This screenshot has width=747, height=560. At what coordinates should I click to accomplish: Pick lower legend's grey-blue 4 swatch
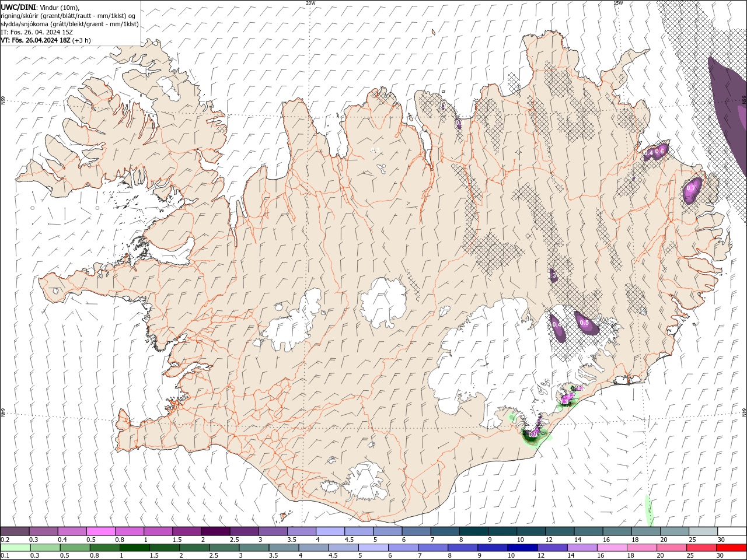click(313, 548)
